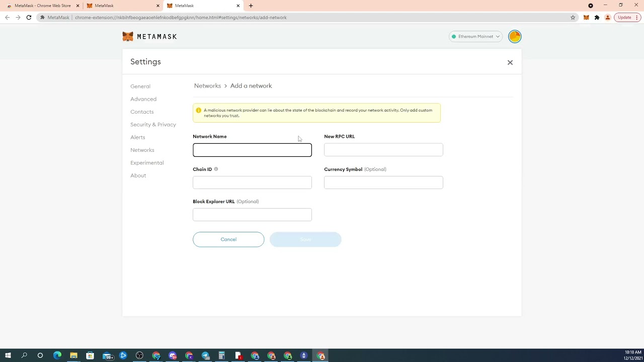Click Networks breadcrumb link
This screenshot has width=644, height=362.
(x=207, y=86)
